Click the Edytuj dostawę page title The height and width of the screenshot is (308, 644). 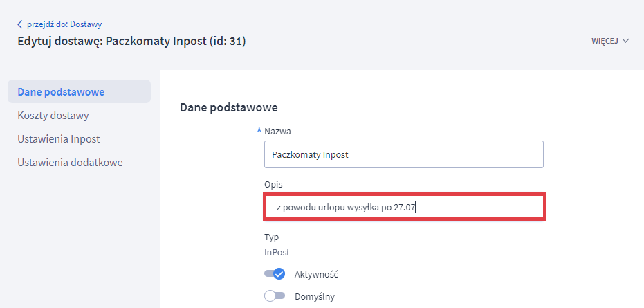pos(131,42)
